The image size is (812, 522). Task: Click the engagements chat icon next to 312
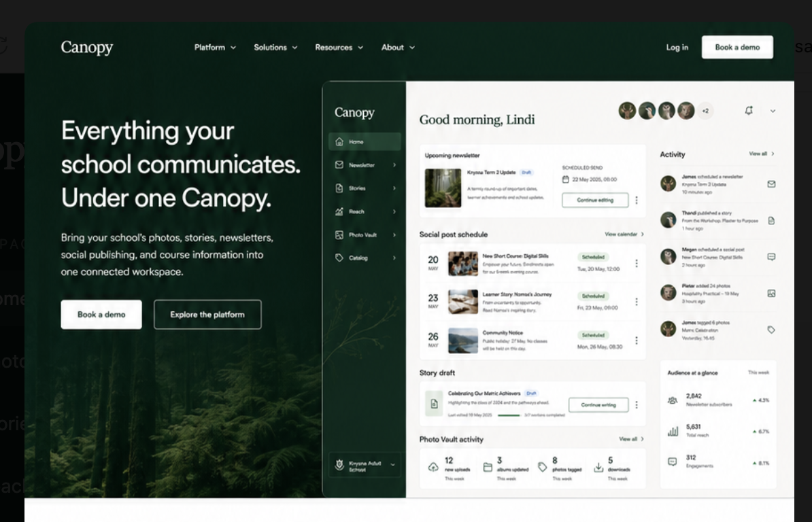pyautogui.click(x=672, y=462)
